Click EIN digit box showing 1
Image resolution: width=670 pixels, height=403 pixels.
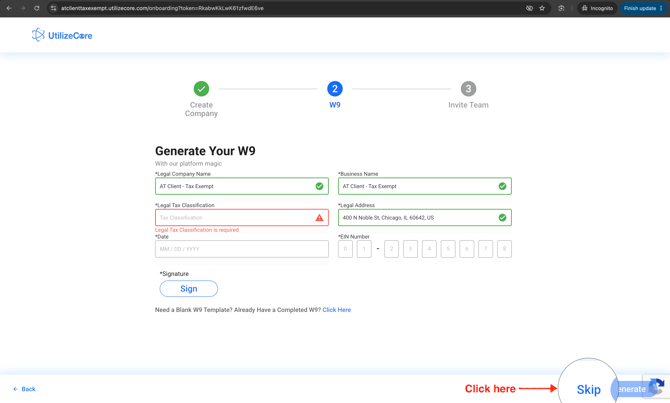tap(364, 249)
